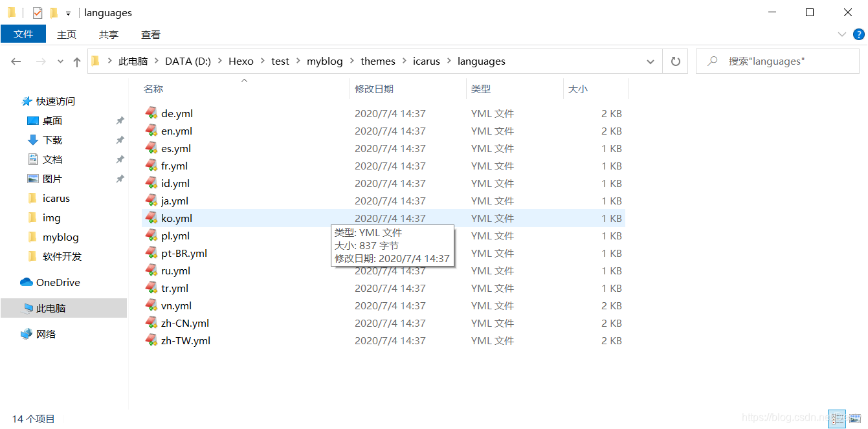
Task: Click the New folder quick access icon
Action: 54,12
